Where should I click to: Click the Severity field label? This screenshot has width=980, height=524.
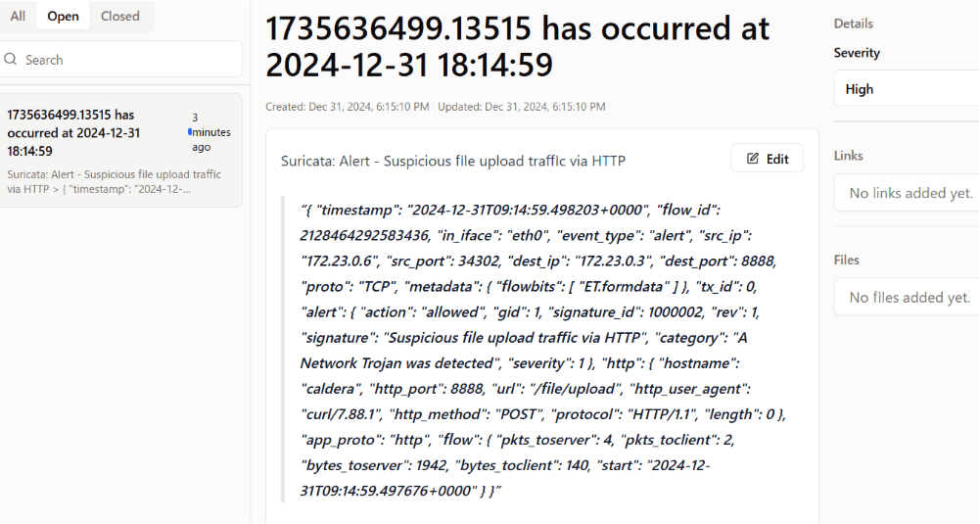tap(857, 53)
